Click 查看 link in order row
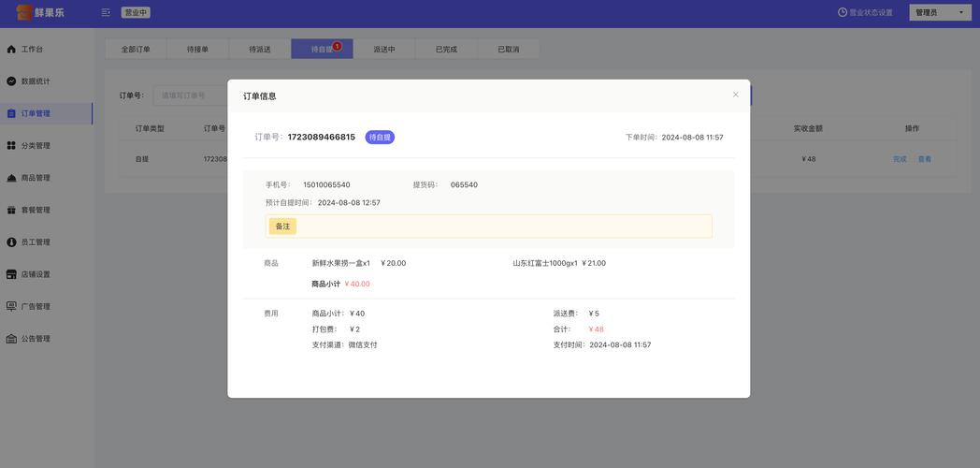Image resolution: width=980 pixels, height=468 pixels. coord(925,159)
